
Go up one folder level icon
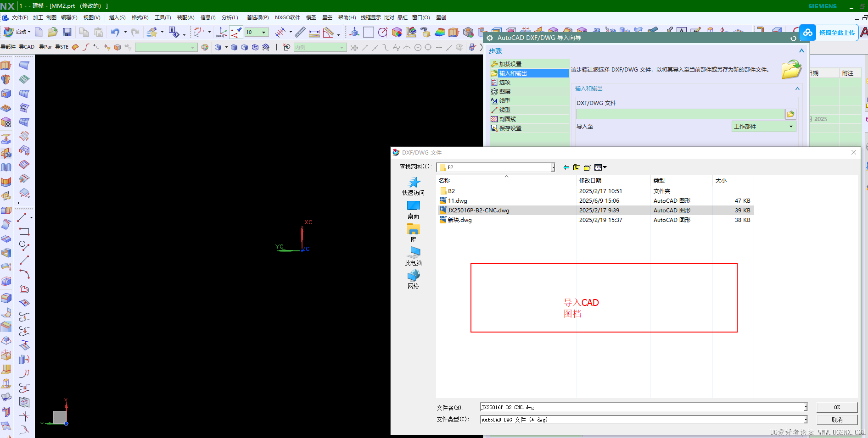pos(577,167)
